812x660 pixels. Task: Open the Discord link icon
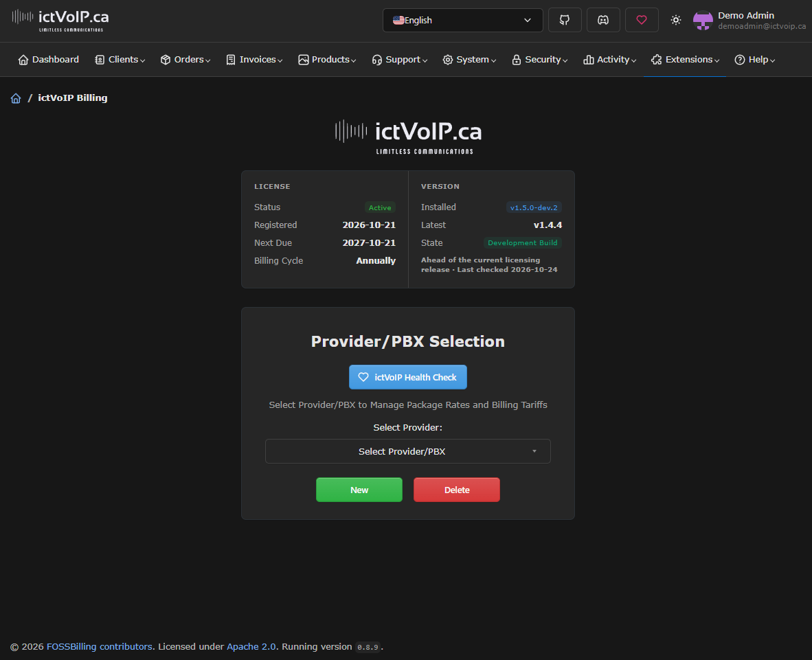click(x=602, y=20)
